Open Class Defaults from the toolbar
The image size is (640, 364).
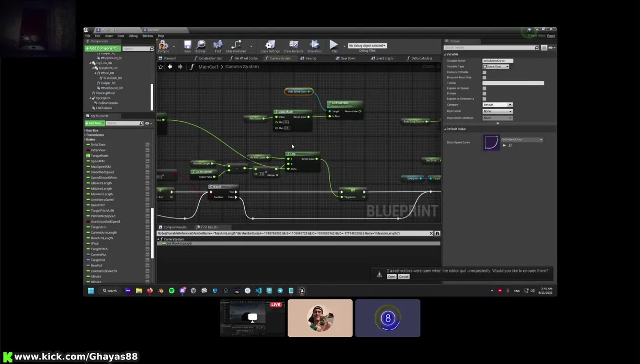click(x=293, y=45)
